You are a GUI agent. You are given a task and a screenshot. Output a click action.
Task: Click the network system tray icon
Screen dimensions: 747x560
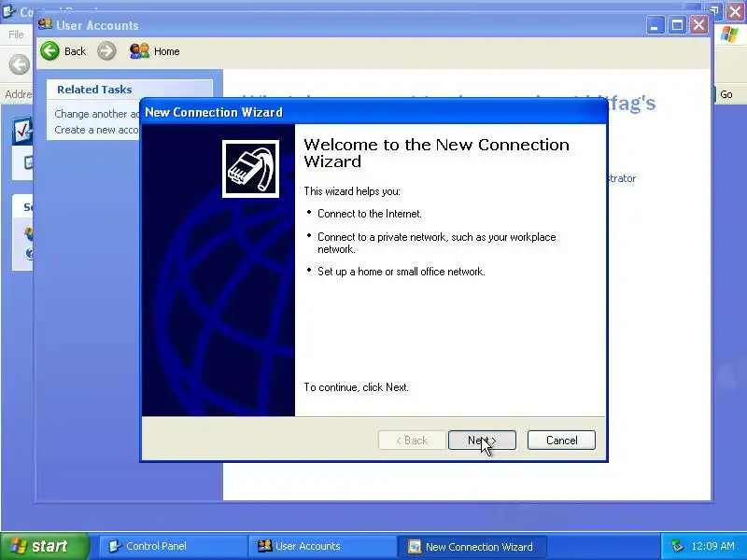pos(677,546)
